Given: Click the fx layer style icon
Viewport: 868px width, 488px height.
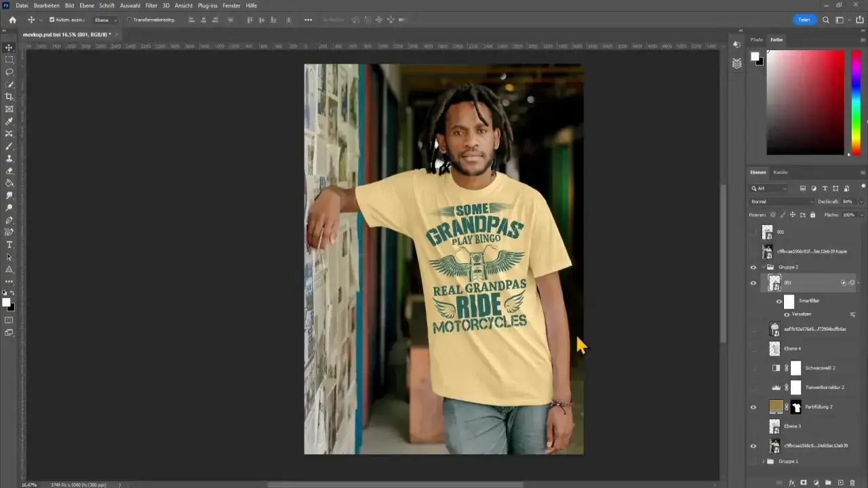Looking at the screenshot, I should pos(791,483).
